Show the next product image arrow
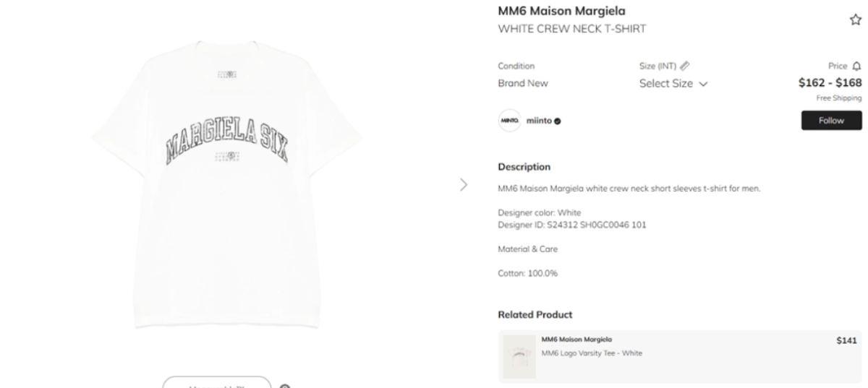The height and width of the screenshot is (388, 868). click(464, 184)
